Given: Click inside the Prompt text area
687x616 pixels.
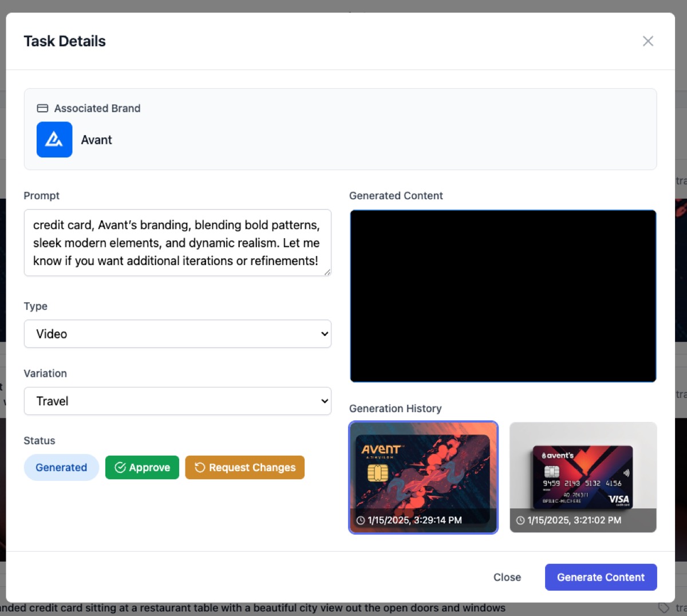Looking at the screenshot, I should (x=177, y=243).
